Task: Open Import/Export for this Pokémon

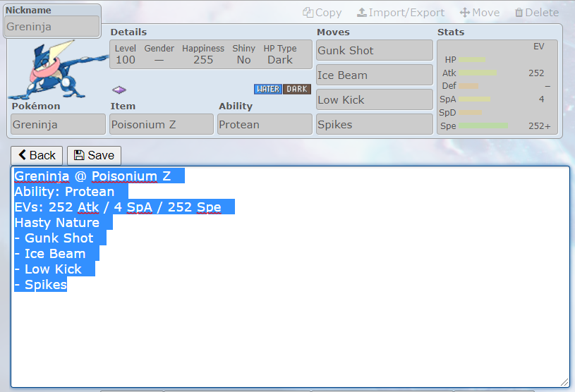Action: point(401,13)
